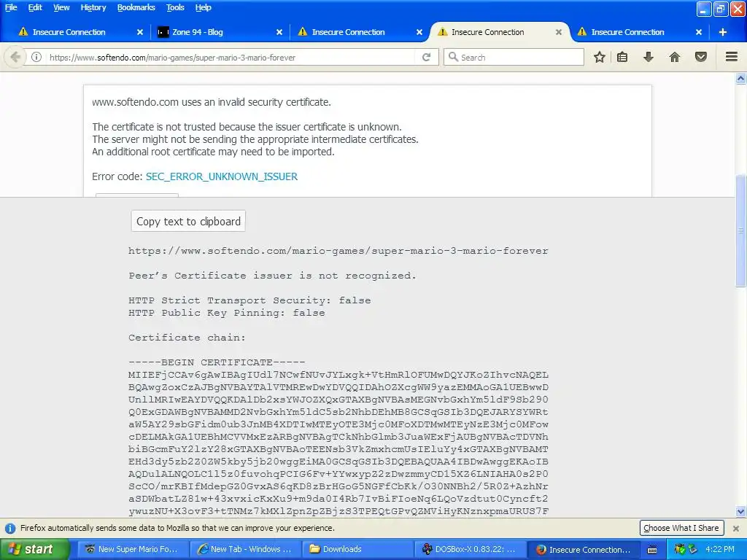Click 'uses an invalid security certificate' text
747x560 pixels.
click(256, 102)
